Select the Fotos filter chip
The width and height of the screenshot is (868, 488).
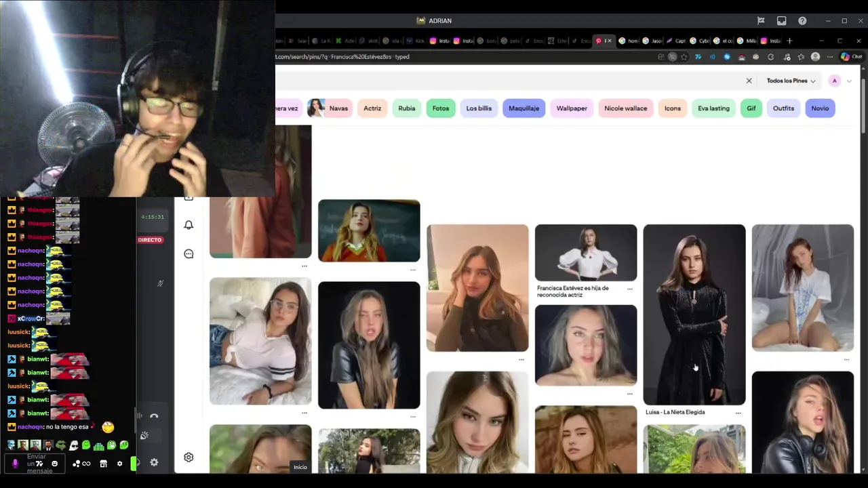(441, 108)
